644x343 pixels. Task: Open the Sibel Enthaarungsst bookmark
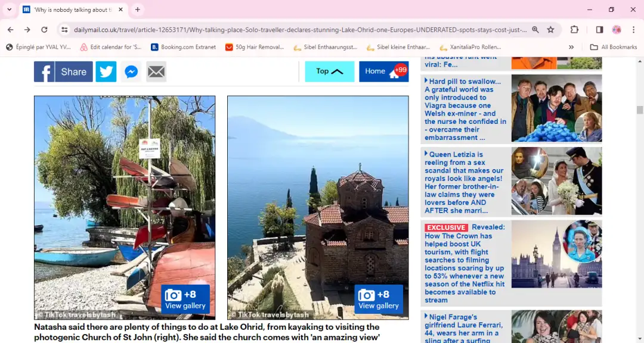tap(326, 47)
